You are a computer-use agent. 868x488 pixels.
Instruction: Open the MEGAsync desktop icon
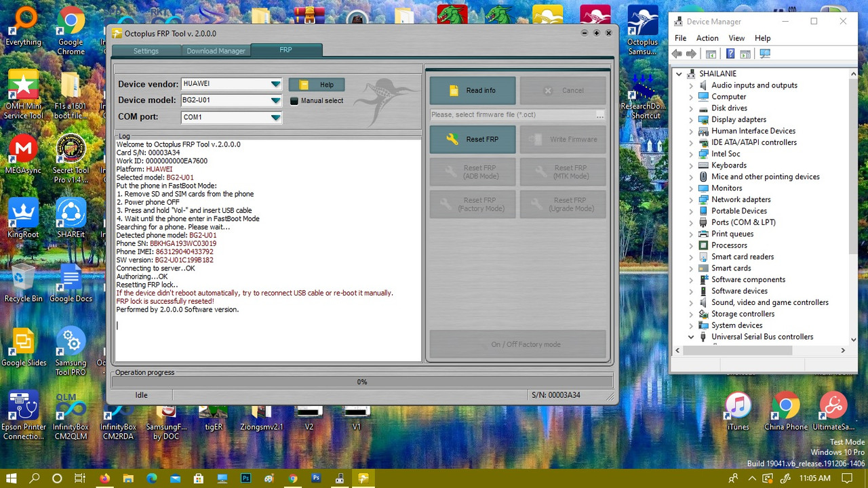point(23,155)
